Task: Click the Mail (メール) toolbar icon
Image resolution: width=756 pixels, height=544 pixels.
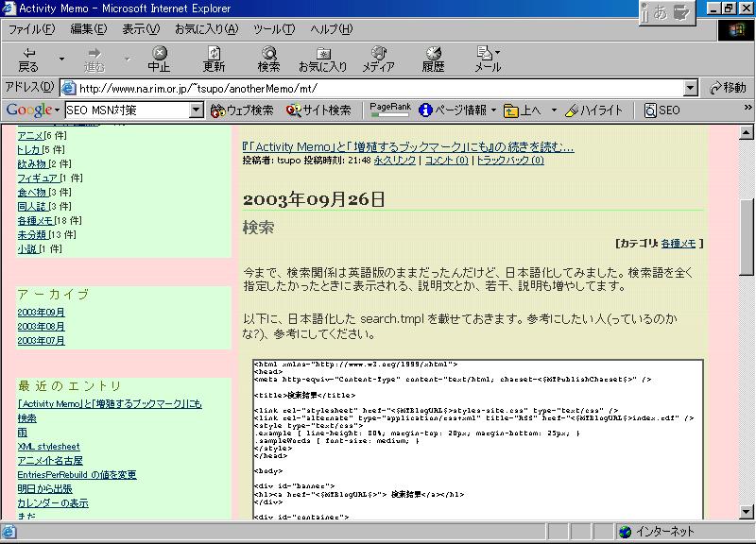Action: 488,59
